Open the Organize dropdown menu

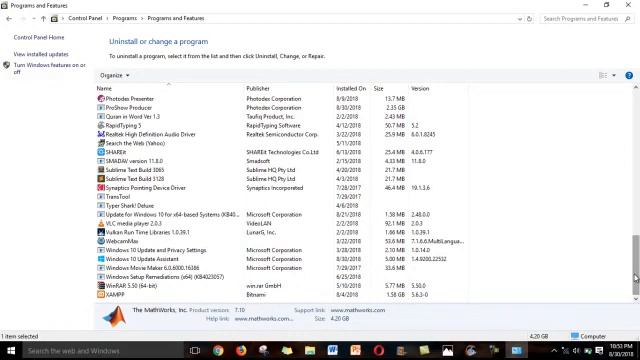coord(115,76)
